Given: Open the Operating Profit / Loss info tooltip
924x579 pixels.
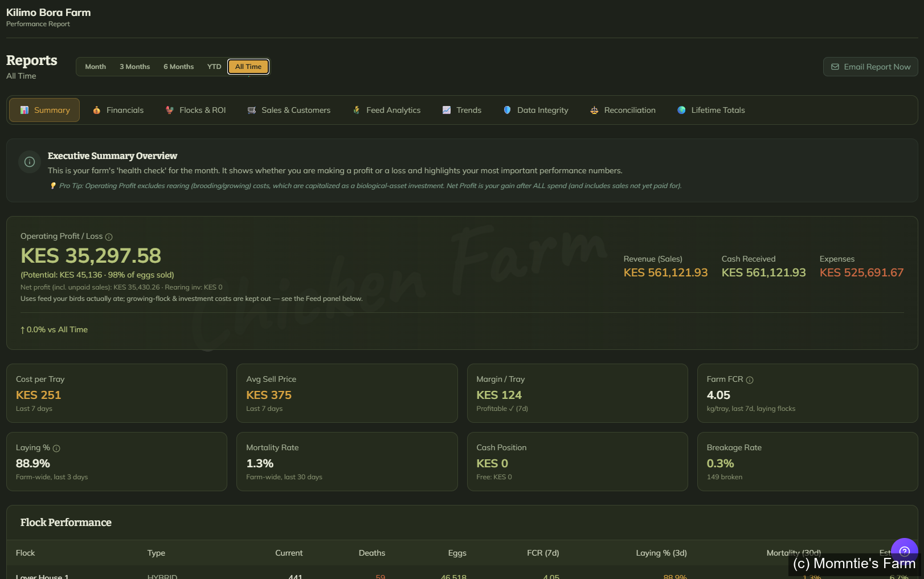Looking at the screenshot, I should click(109, 237).
